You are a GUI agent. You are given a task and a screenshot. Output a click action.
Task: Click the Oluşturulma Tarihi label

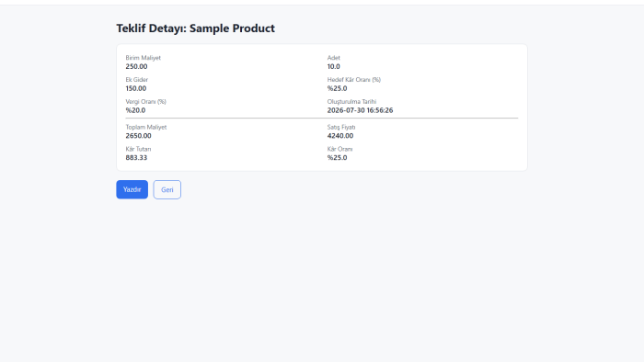click(x=351, y=102)
